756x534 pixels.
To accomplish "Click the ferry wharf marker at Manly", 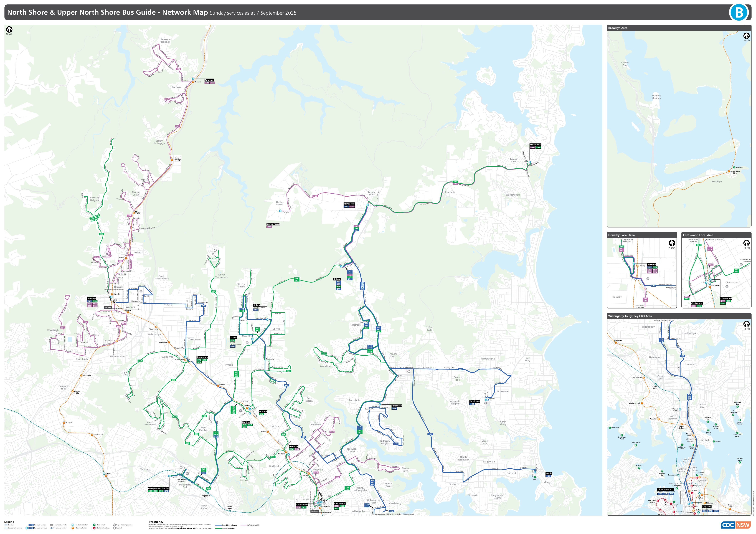I will 535,477.
